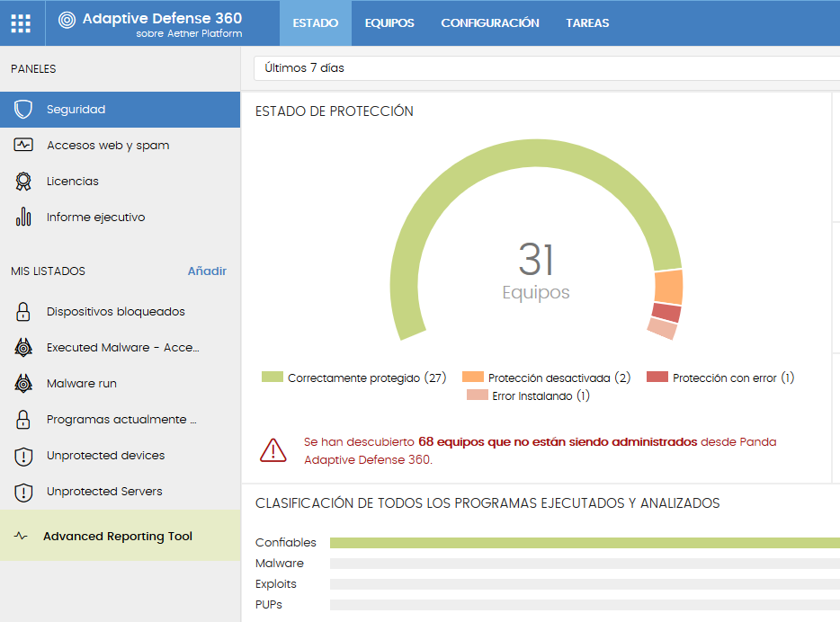Click the CLASIFICACIÓN DE TODOS LOS PROGRAMAS title
This screenshot has height=622, width=840.
487,503
